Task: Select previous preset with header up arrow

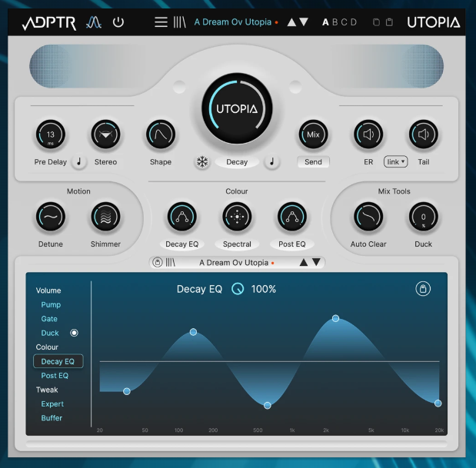Action: (x=291, y=22)
